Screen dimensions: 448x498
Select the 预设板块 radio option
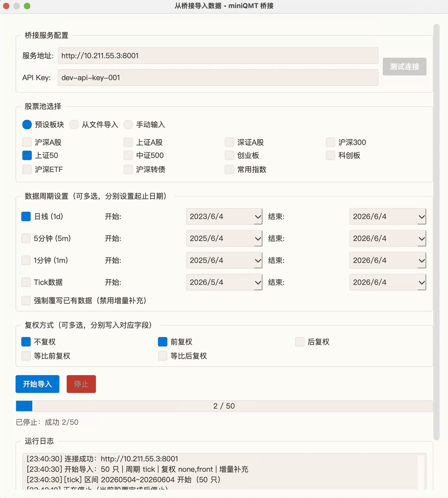[x=27, y=124]
